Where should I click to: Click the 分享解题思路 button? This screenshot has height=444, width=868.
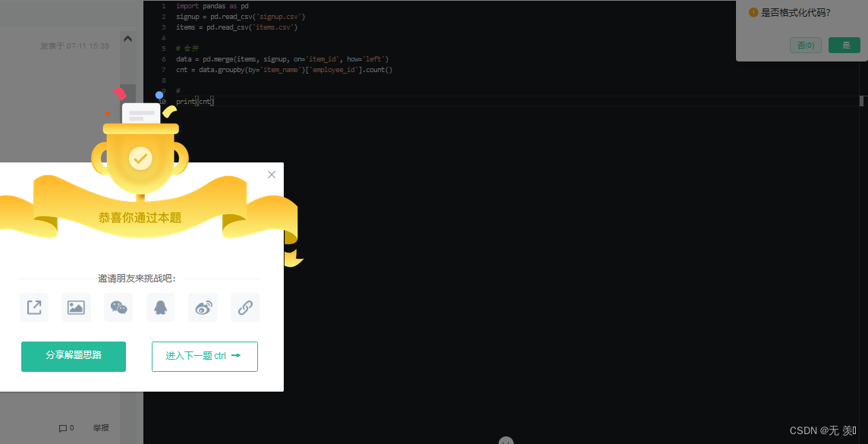pyautogui.click(x=74, y=357)
